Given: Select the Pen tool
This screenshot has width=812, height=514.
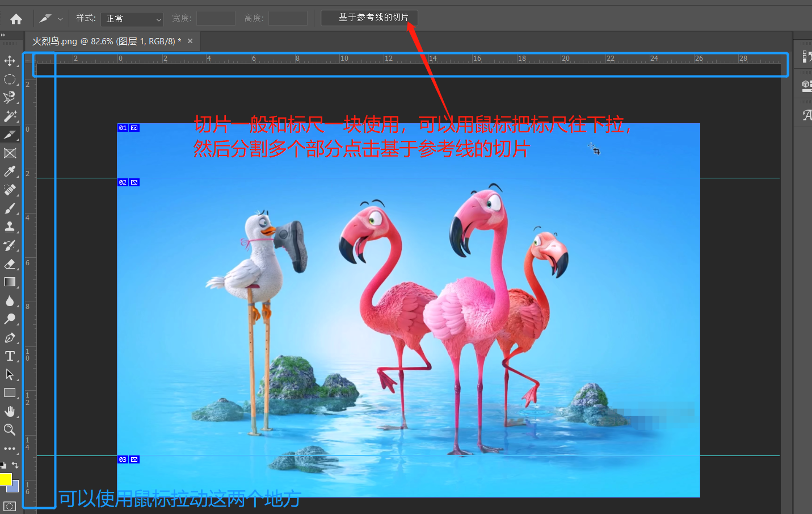Looking at the screenshot, I should pyautogui.click(x=10, y=338).
